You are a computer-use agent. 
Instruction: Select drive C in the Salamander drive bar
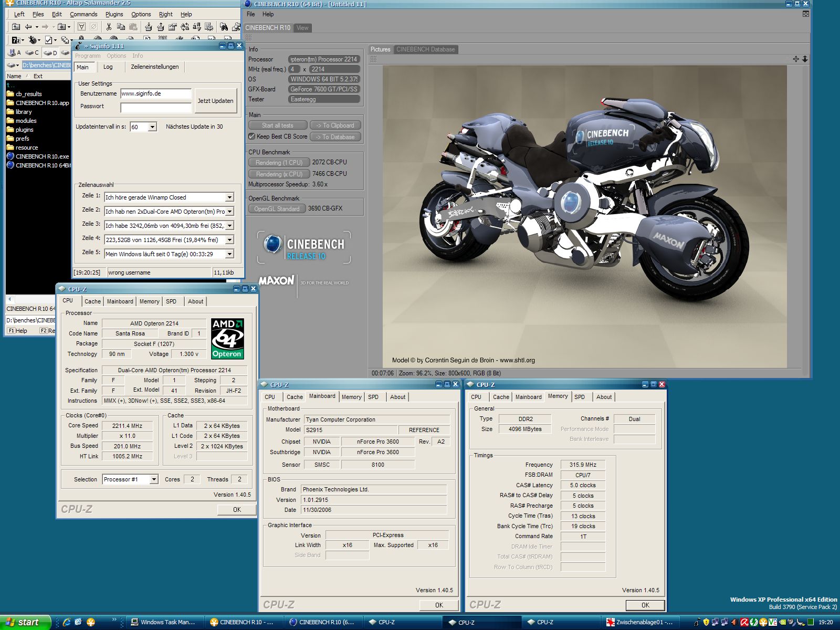32,52
